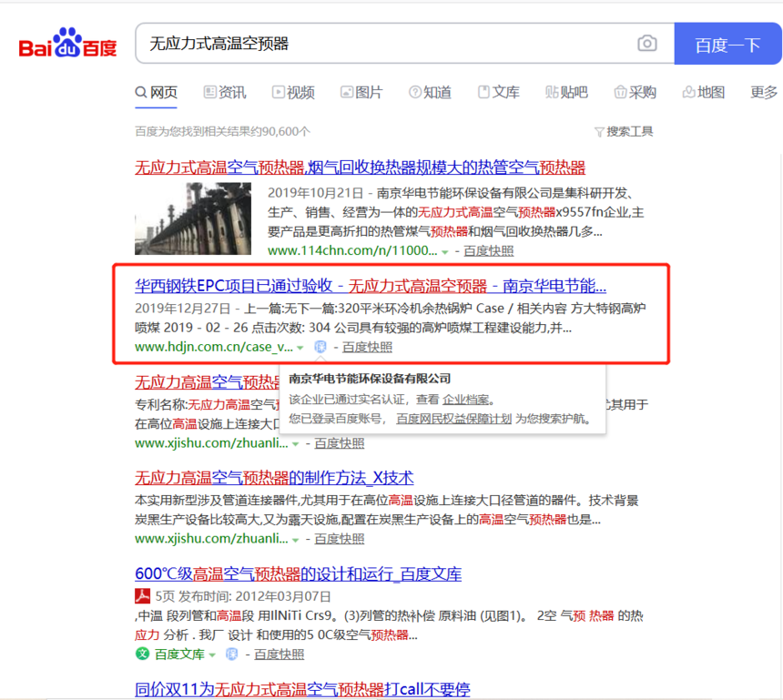Open result 同价双11为无应力式高温空气预热器打call不要停
The height and width of the screenshot is (700, 783).
click(x=302, y=689)
